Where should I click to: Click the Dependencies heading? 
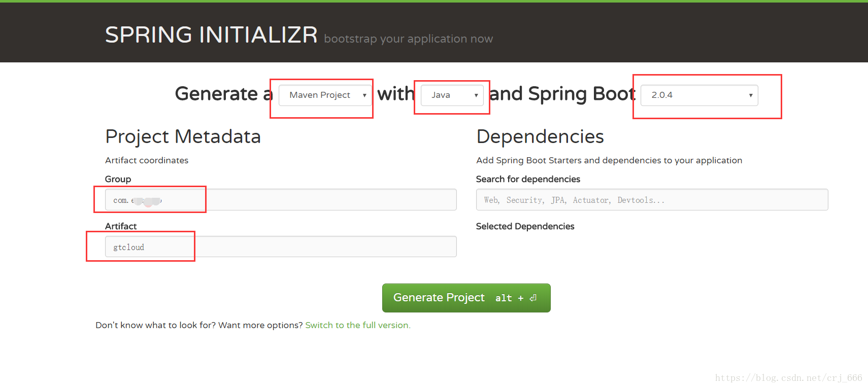[x=540, y=136]
